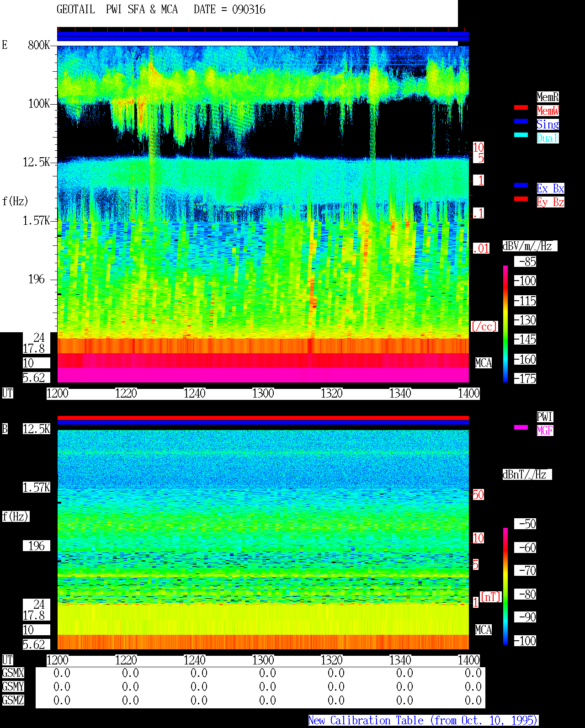Image resolution: width=585 pixels, height=728 pixels.
Task: Click the MCA label beside E panel
Action: click(x=484, y=363)
